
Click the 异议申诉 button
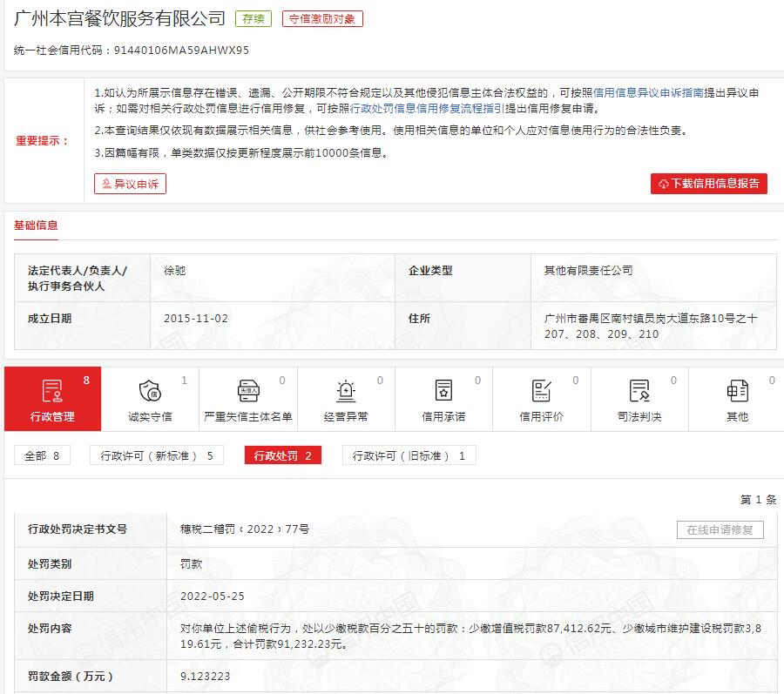[x=130, y=184]
